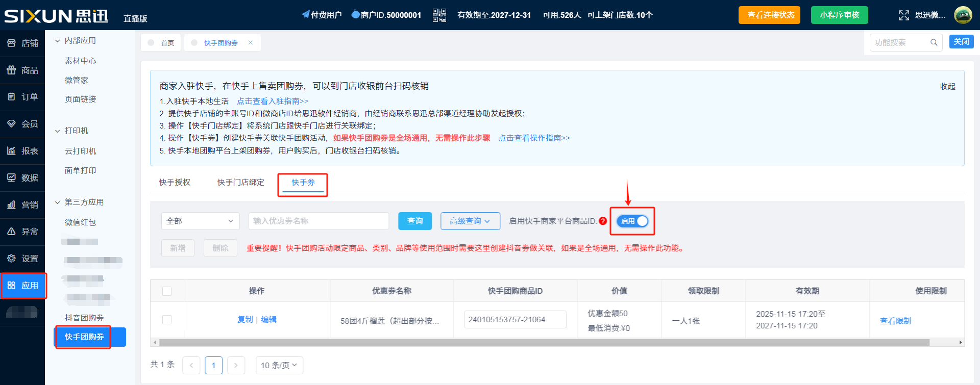Click the QR code icon in header
The width and height of the screenshot is (980, 385).
pos(439,15)
